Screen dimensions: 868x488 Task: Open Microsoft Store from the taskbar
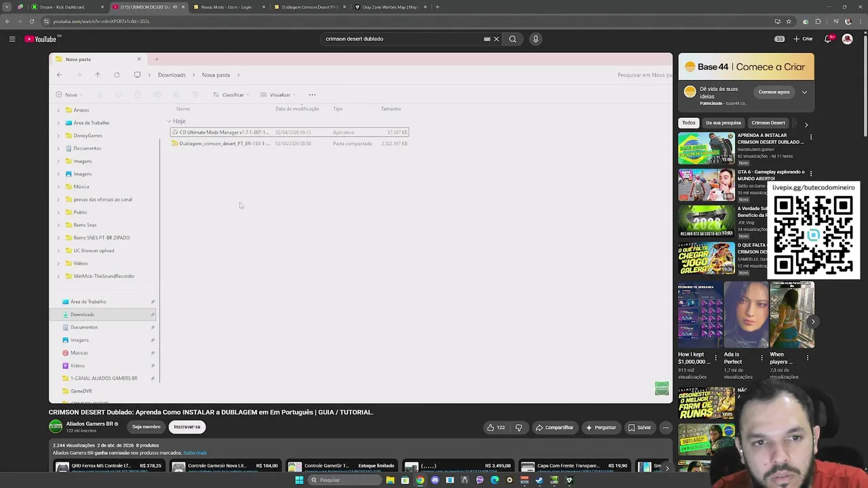[405, 480]
